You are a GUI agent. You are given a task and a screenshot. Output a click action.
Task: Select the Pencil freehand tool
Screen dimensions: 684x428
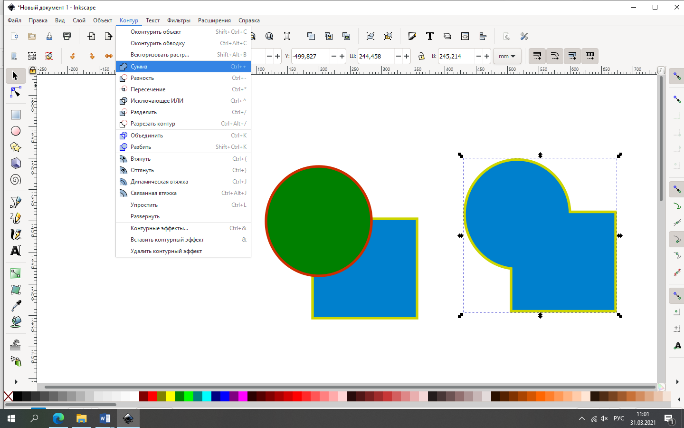pos(16,218)
